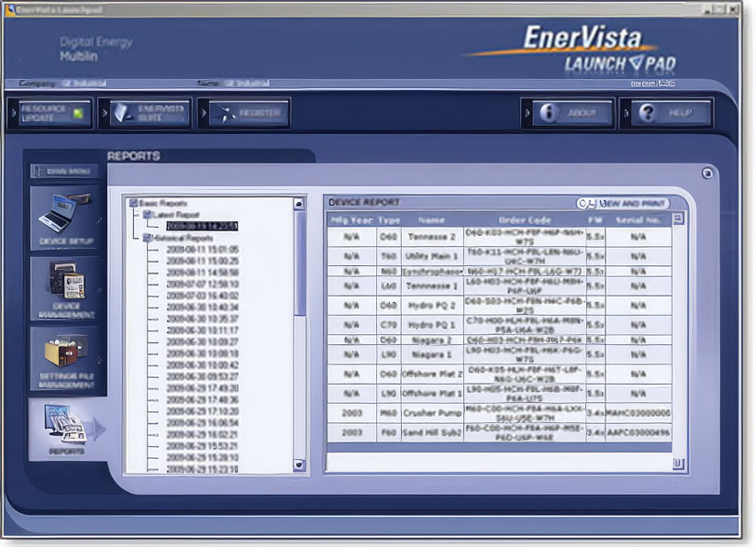This screenshot has height=547, width=756.
Task: Click report tree scroll-up arrow
Action: click(x=299, y=204)
